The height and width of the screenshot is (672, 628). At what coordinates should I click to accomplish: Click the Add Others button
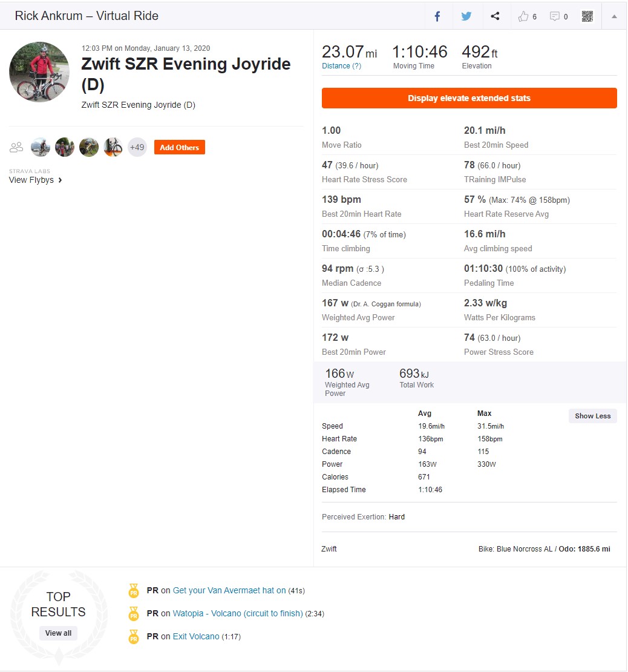180,148
